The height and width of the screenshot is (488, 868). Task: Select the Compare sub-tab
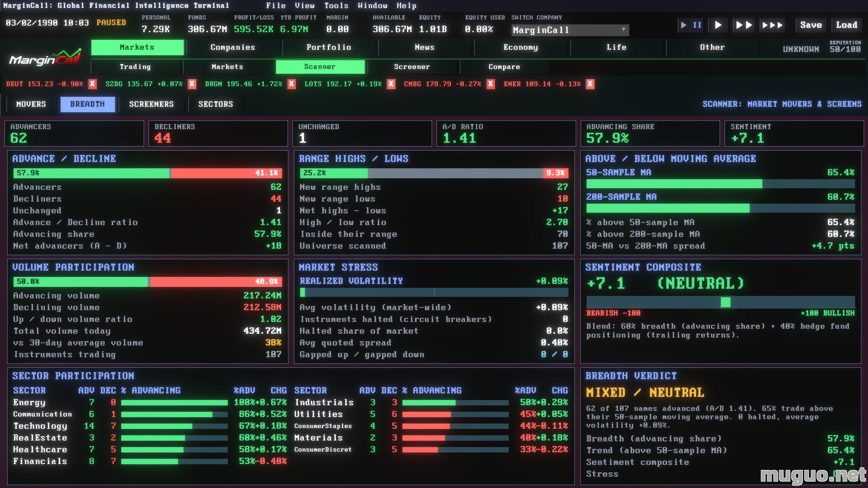(504, 67)
